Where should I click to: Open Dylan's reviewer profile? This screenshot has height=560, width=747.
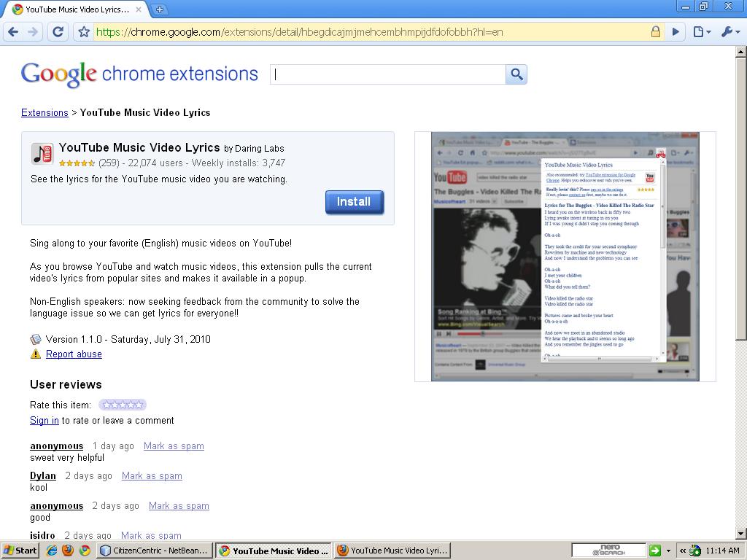pyautogui.click(x=43, y=475)
